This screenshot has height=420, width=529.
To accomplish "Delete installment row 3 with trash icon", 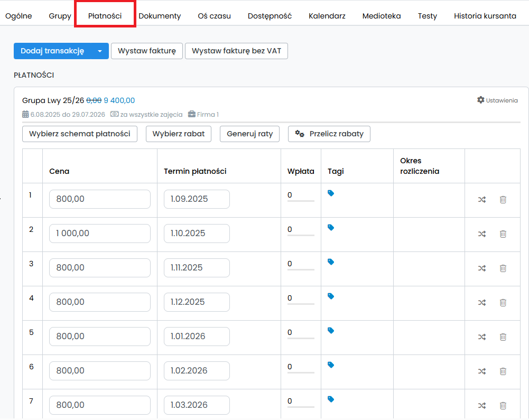I will pyautogui.click(x=503, y=268).
